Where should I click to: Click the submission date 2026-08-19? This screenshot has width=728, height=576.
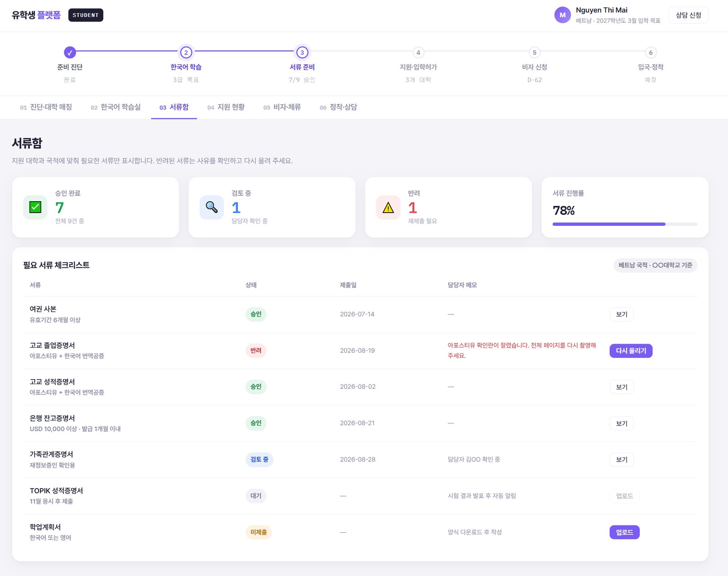(357, 351)
